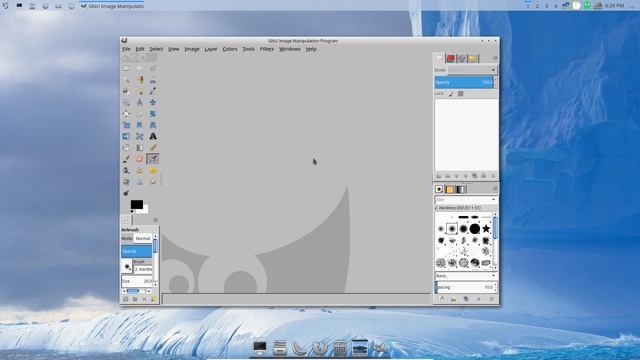Open the Select menu
The height and width of the screenshot is (360, 640).
(156, 49)
